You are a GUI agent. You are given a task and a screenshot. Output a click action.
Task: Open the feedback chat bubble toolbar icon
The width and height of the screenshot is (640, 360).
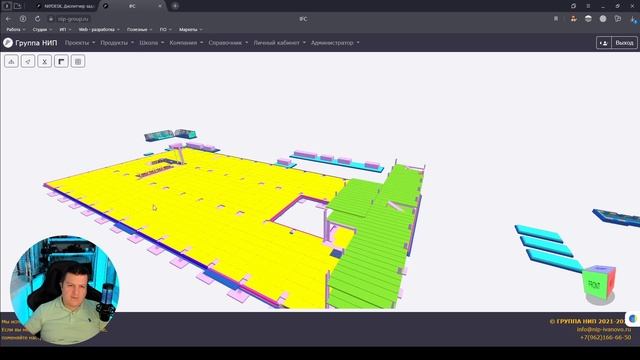click(618, 19)
